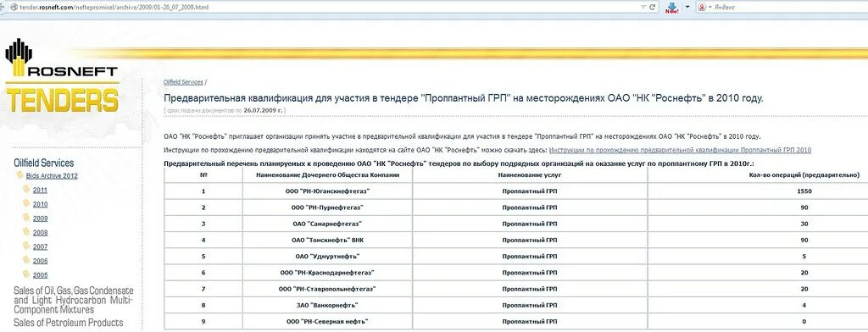Open the Bids Archive 2012 link
This screenshot has width=868, height=332.
click(x=52, y=176)
